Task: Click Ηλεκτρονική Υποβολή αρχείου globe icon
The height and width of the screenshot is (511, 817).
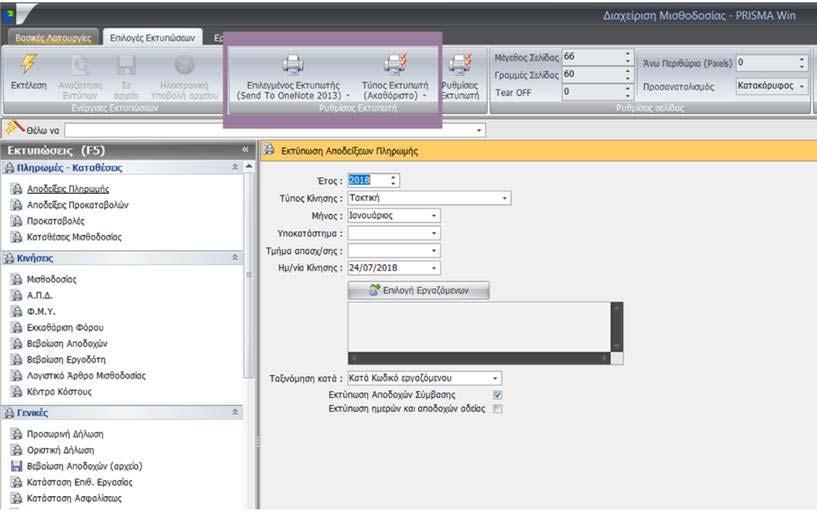Action: (x=184, y=65)
